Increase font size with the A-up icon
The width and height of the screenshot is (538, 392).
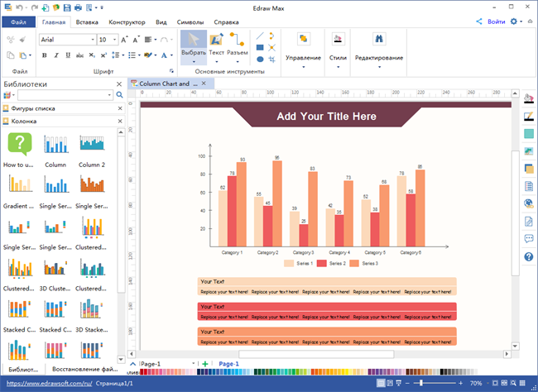(124, 40)
